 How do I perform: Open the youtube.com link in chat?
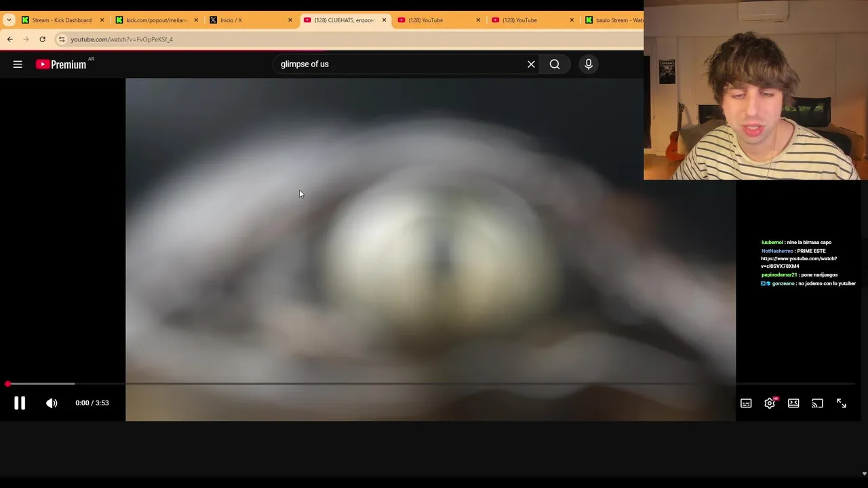(x=799, y=262)
